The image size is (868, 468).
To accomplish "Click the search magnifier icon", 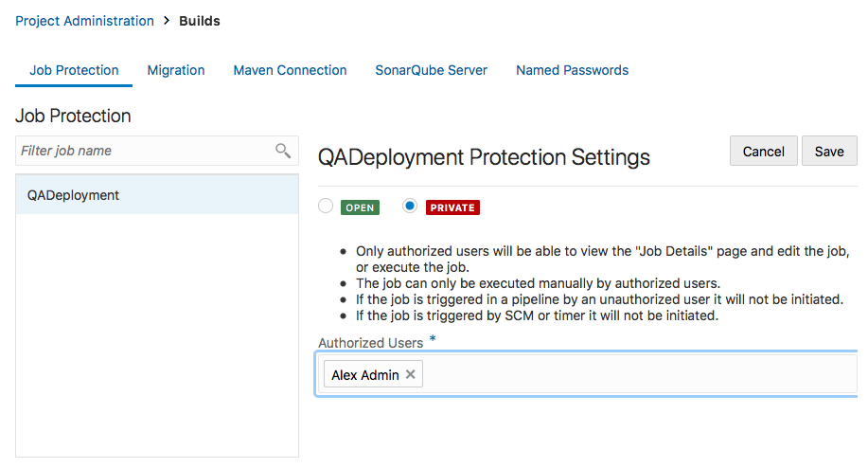I will coord(282,151).
